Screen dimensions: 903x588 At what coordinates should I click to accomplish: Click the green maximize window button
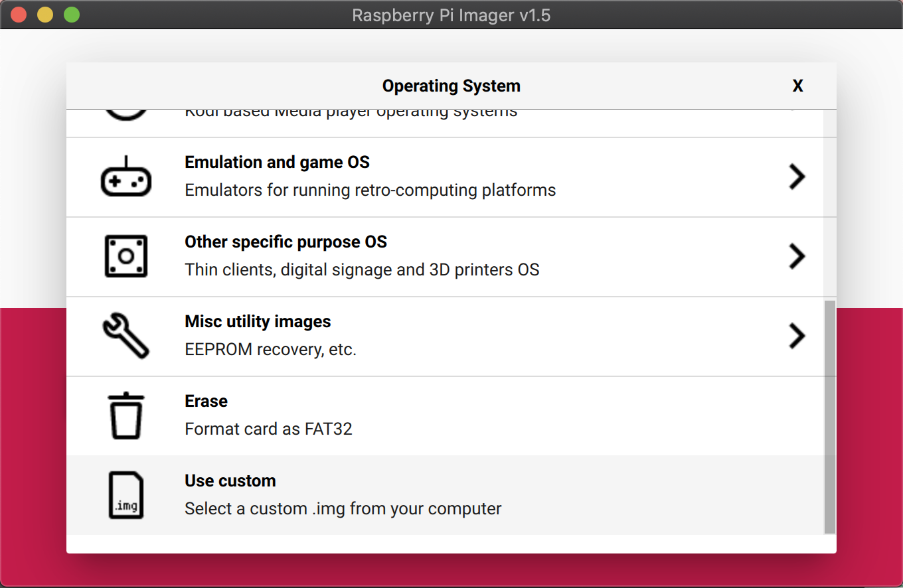[x=72, y=15]
